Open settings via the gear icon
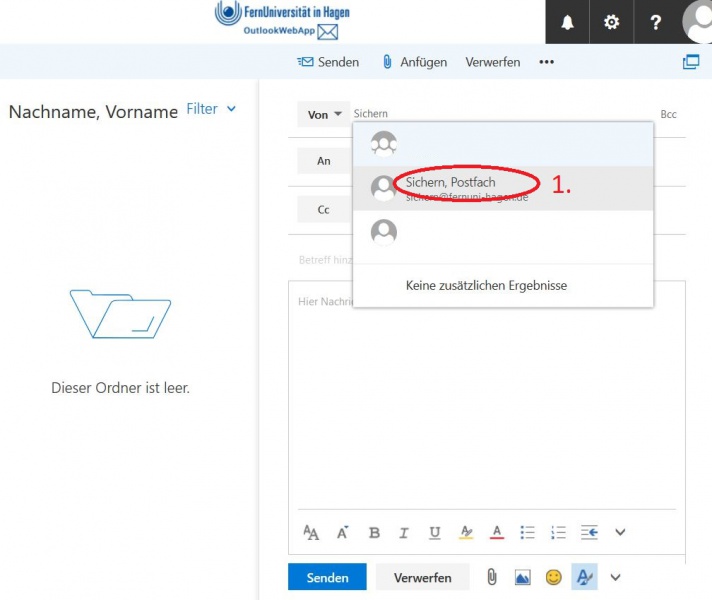This screenshot has width=712, height=600. click(611, 22)
